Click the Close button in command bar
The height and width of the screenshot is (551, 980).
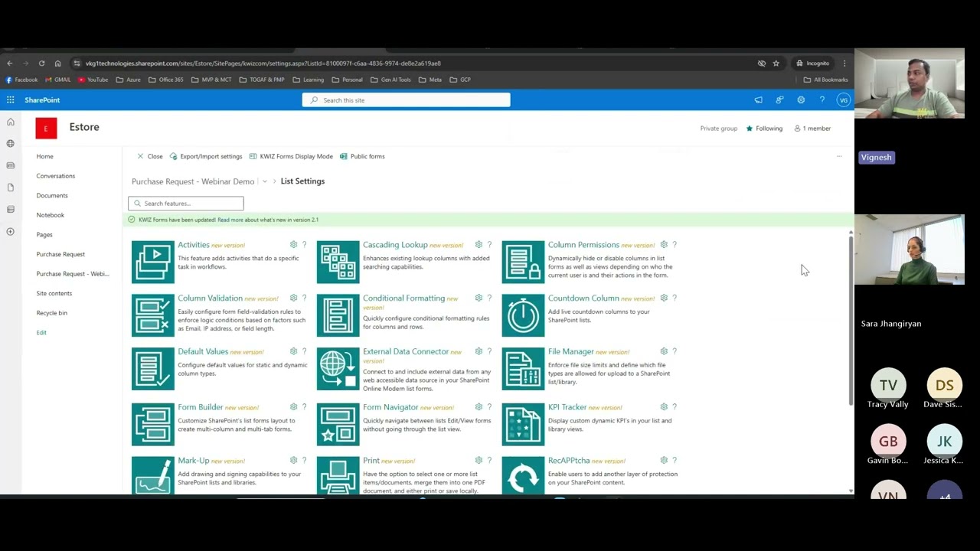(150, 156)
